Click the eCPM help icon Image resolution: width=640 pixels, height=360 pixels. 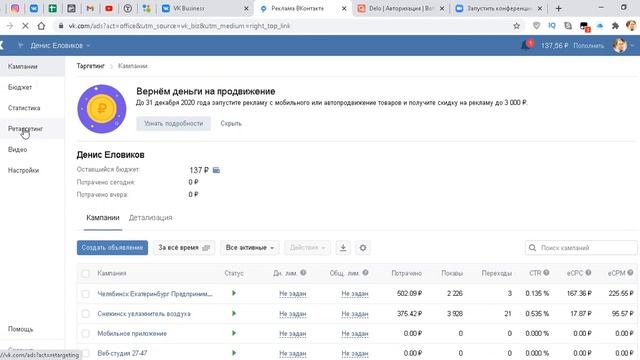click(x=630, y=273)
